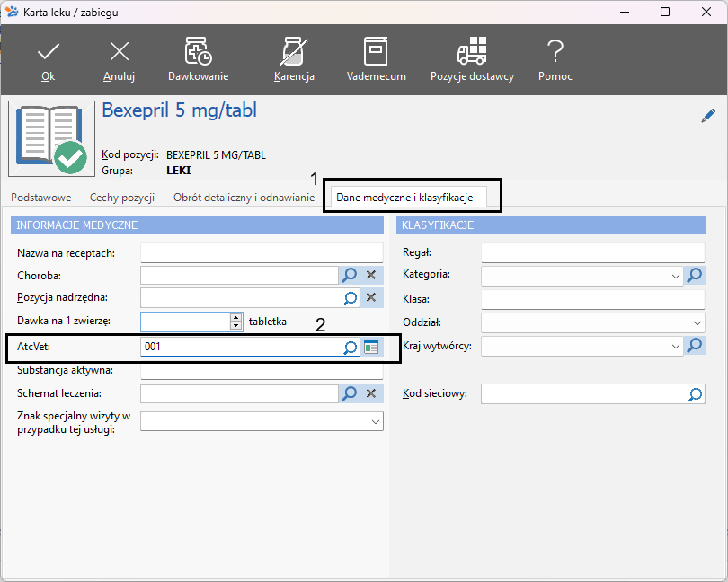Screen dimensions: 728x582
Task: Click the Dawka na 1 zwierzę field
Action: 185,322
